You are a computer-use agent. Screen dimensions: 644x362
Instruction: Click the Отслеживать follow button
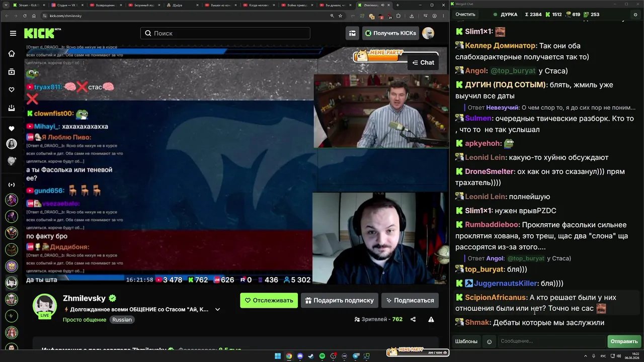269,300
